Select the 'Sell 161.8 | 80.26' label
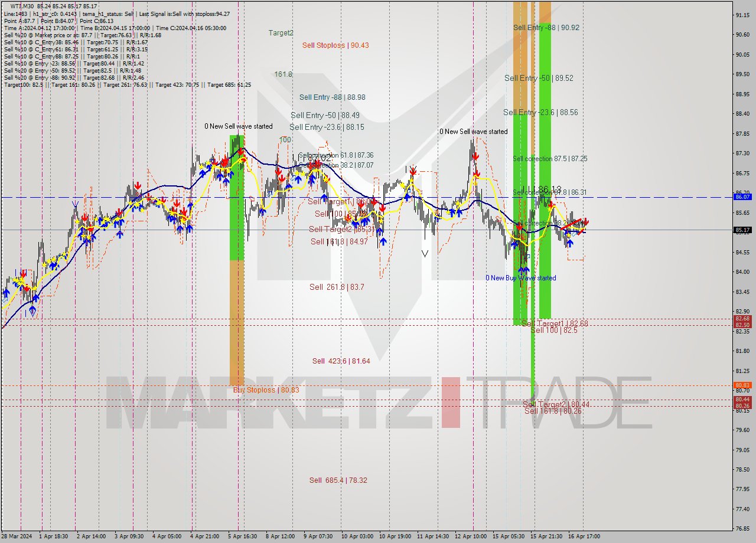The image size is (756, 543). click(552, 411)
